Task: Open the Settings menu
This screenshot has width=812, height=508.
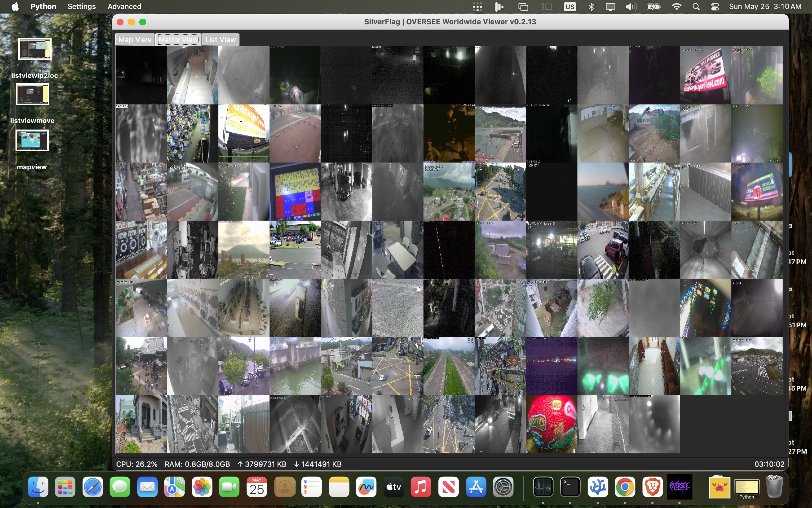Action: [x=81, y=6]
